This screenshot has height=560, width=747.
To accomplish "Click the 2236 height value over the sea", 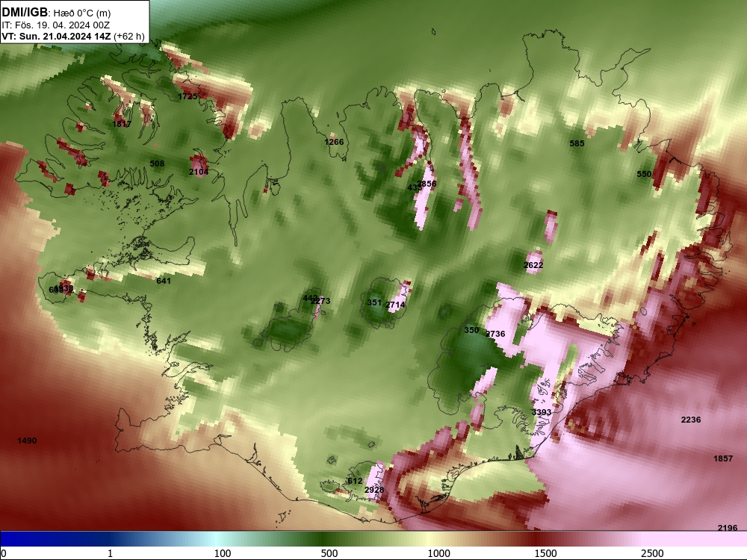I will point(691,419).
